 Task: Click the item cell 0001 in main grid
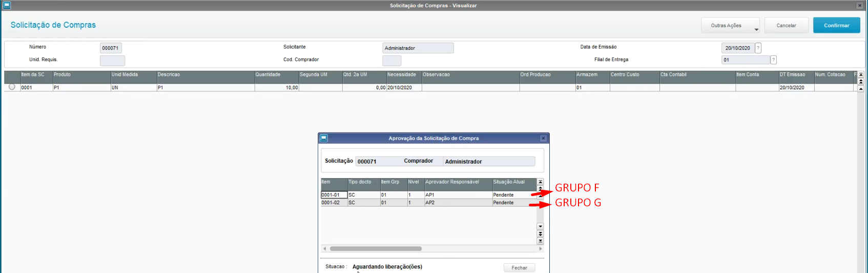pyautogui.click(x=36, y=88)
